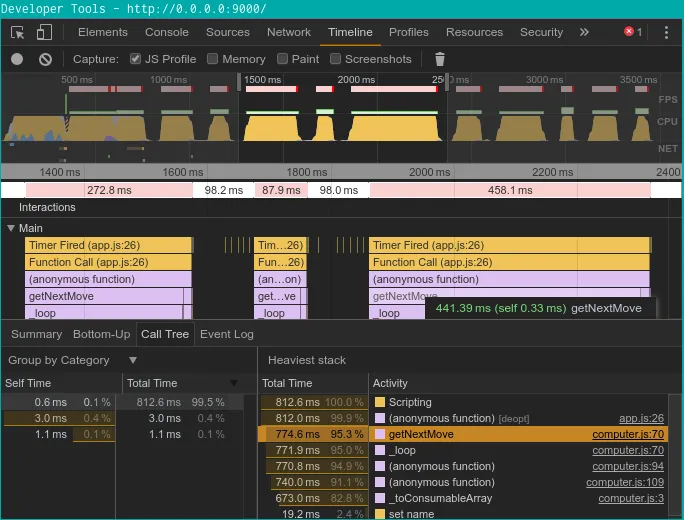Image resolution: width=684 pixels, height=520 pixels.
Task: Select the _toConsumableArray stack row
Action: (x=463, y=498)
